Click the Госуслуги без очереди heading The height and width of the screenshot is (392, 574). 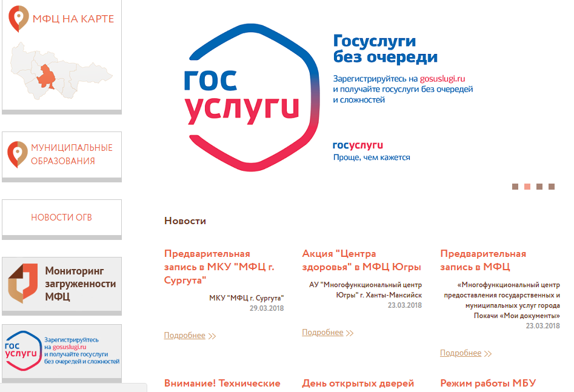coord(385,48)
